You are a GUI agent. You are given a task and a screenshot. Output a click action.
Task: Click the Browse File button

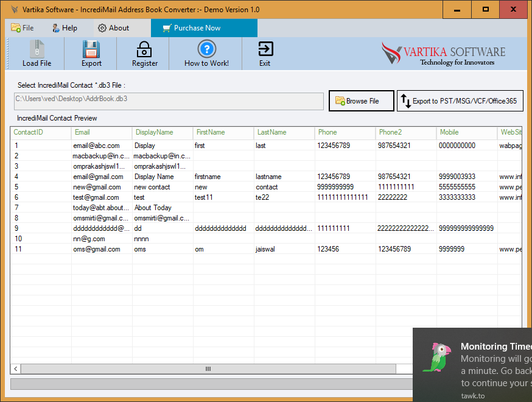[362, 101]
